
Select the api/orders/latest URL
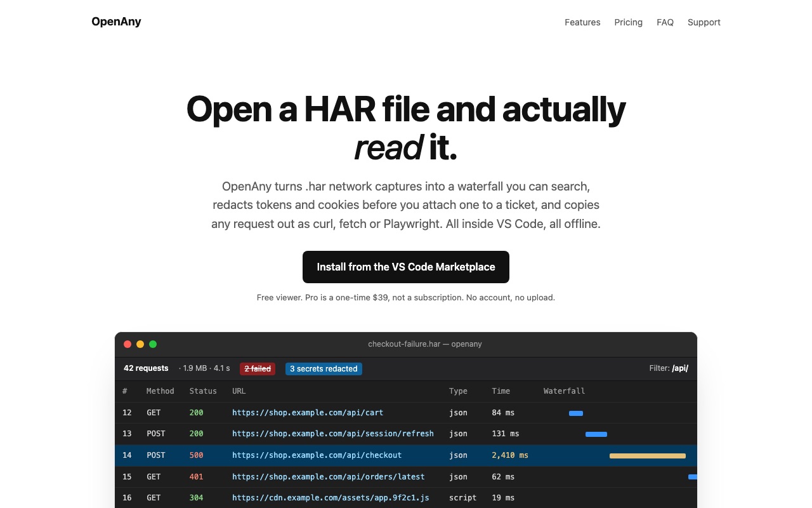pyautogui.click(x=329, y=476)
